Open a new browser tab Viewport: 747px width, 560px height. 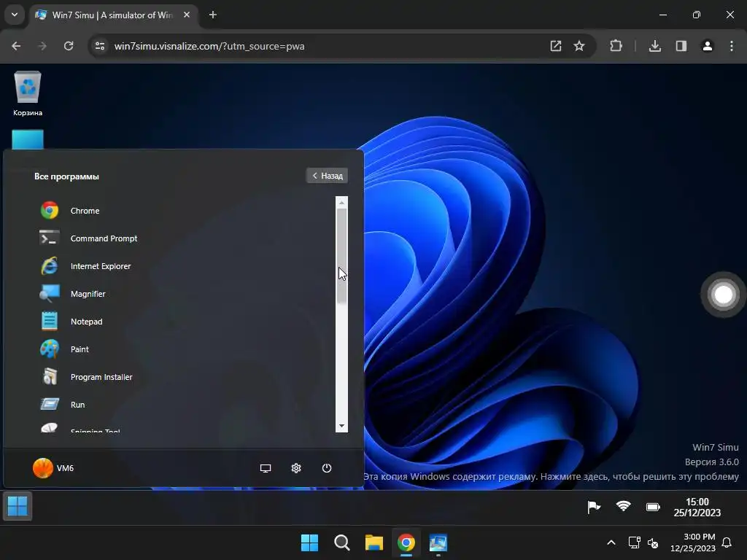pos(213,15)
